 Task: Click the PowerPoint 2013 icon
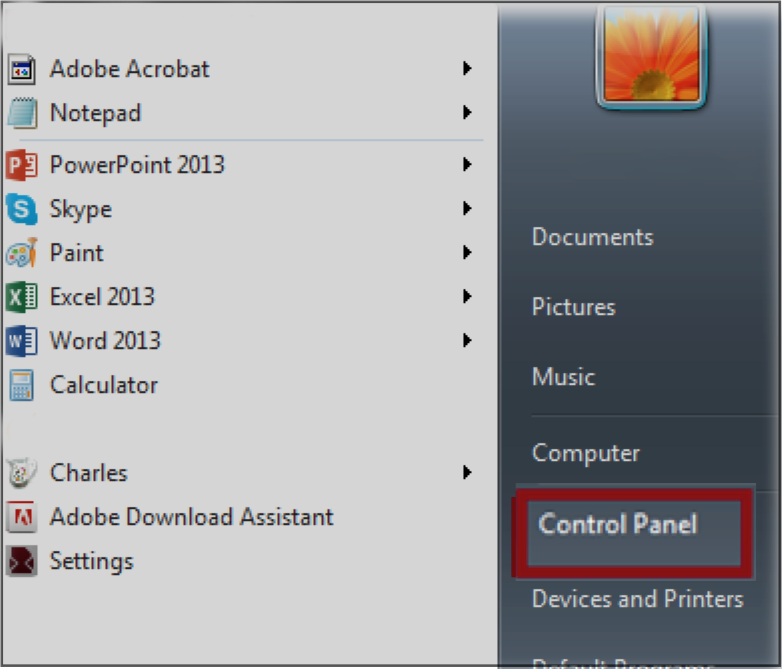(21, 166)
